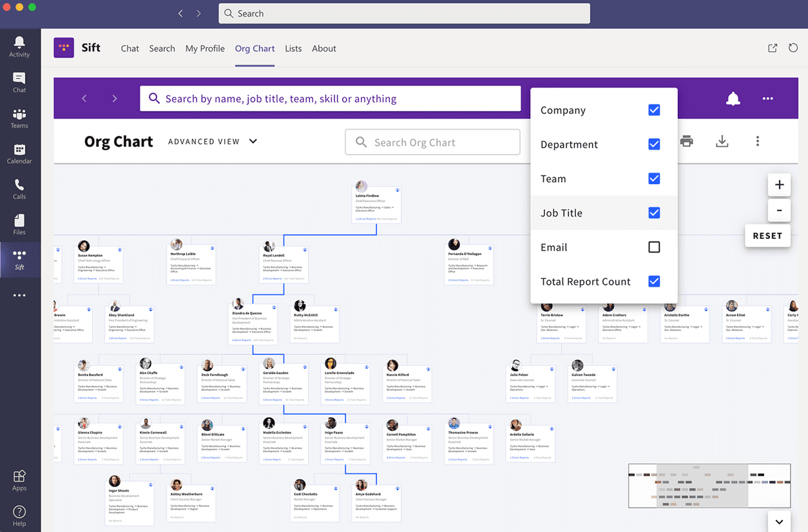Click the Search Org Chart input field
The width and height of the screenshot is (808, 532).
click(x=432, y=142)
